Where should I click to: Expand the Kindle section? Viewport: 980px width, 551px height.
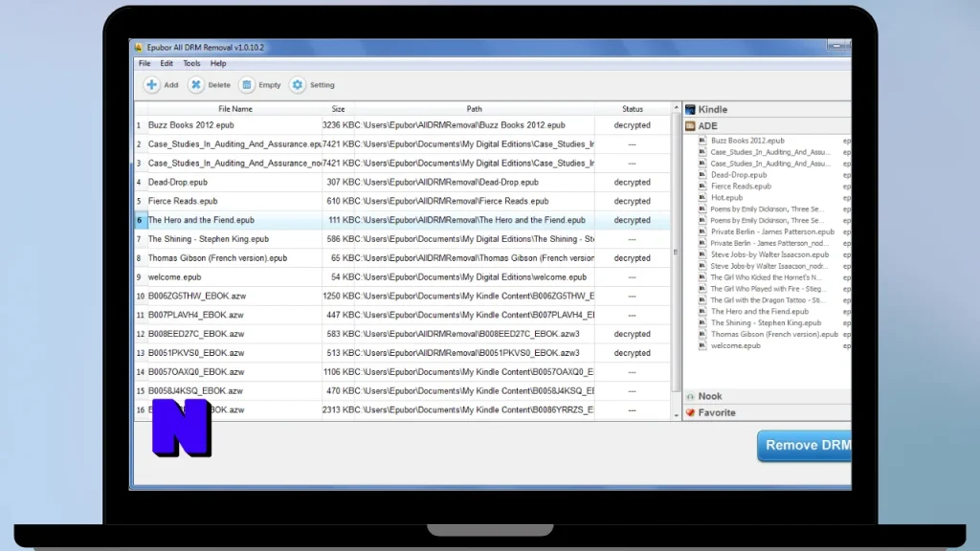click(x=767, y=109)
